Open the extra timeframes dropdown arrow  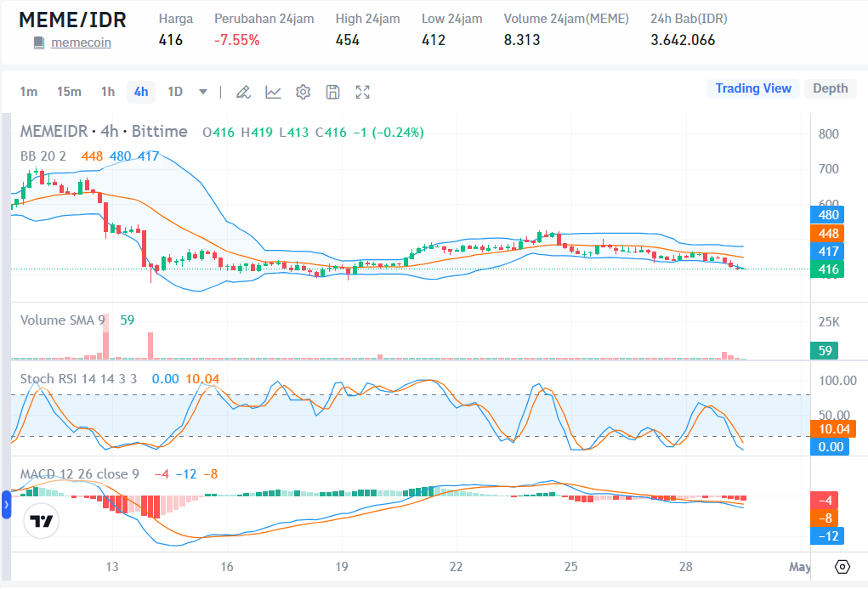[201, 92]
